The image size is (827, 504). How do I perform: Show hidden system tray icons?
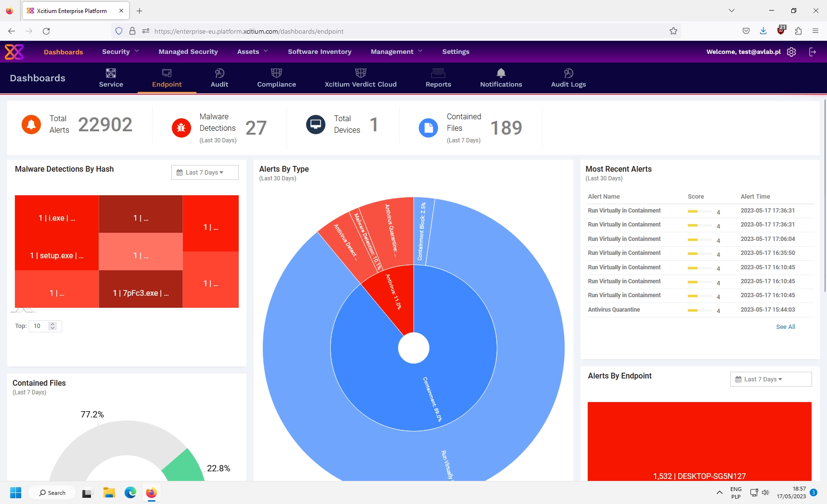(x=719, y=493)
